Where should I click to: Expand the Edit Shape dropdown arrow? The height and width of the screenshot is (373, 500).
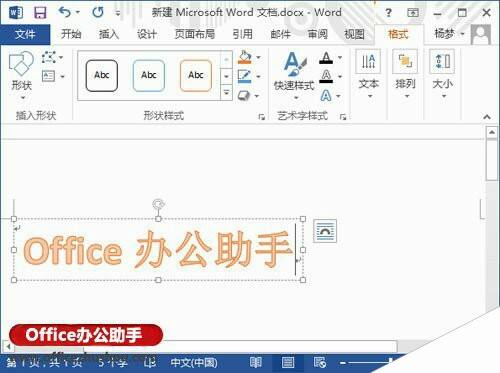[x=61, y=57]
